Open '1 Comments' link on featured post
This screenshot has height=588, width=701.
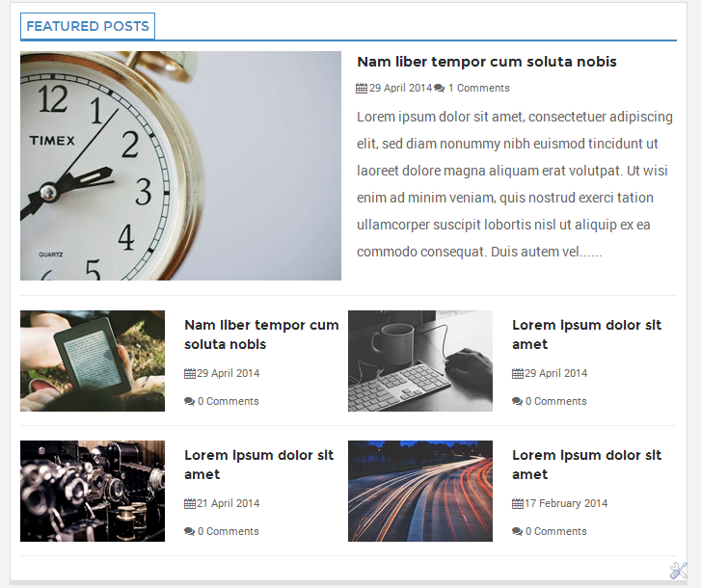pos(479,88)
